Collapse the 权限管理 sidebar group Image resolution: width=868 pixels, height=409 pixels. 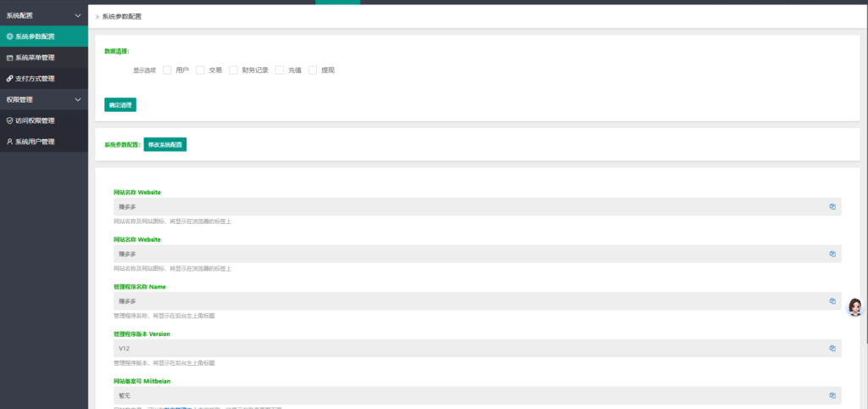pyautogui.click(x=78, y=99)
